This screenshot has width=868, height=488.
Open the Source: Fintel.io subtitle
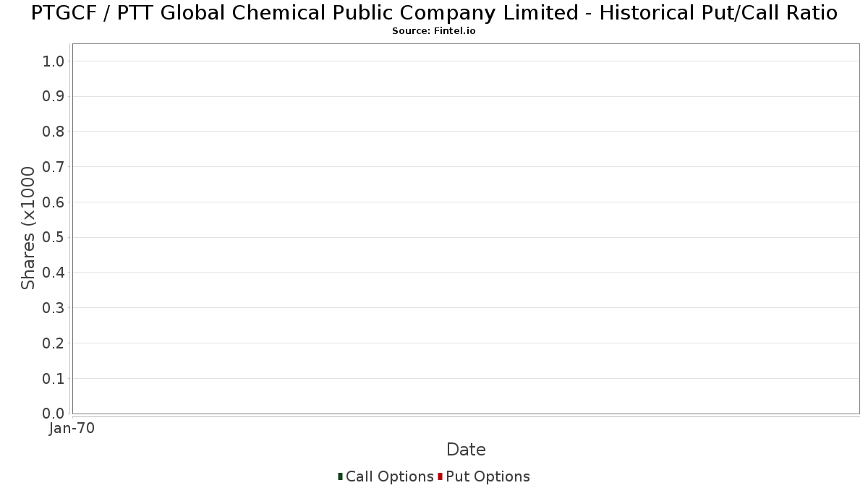coord(434,31)
